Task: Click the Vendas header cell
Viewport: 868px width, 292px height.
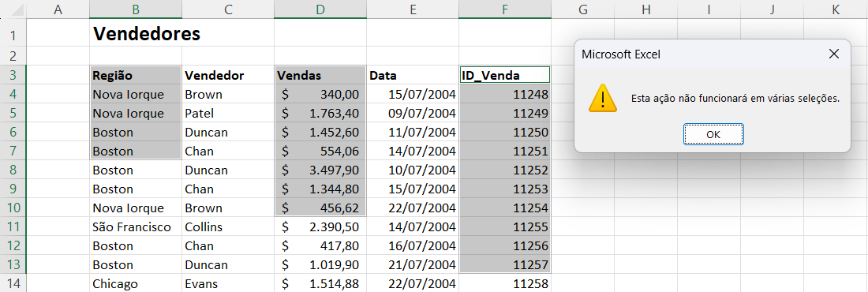Action: 320,75
